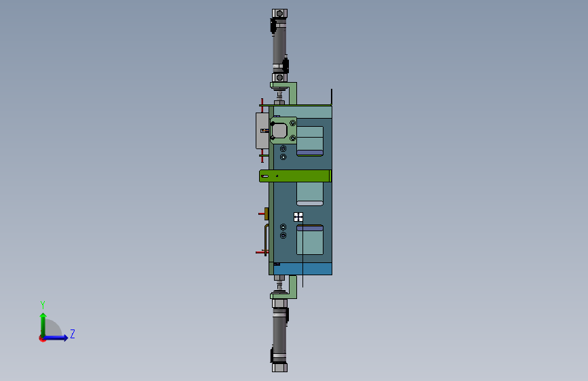Image resolution: width=588 pixels, height=381 pixels.
Task: Click the blue Z axis arrow of triad
Action: (56, 338)
